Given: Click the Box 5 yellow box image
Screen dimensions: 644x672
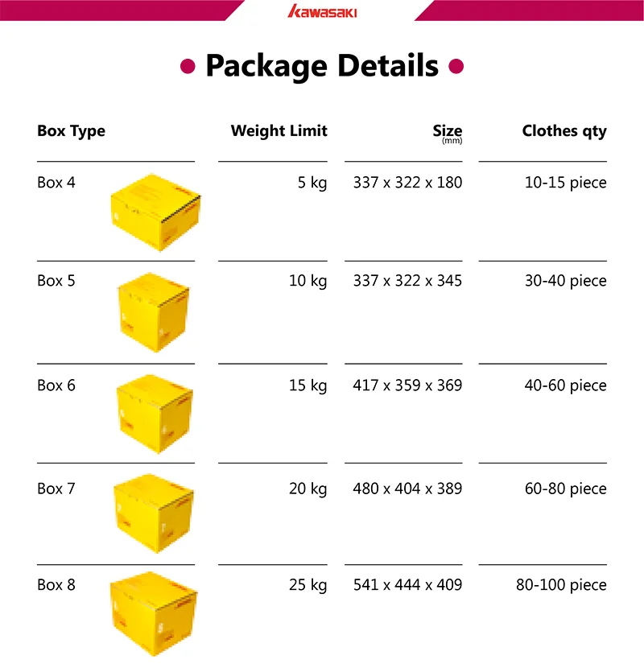Looking at the screenshot, I should point(156,314).
